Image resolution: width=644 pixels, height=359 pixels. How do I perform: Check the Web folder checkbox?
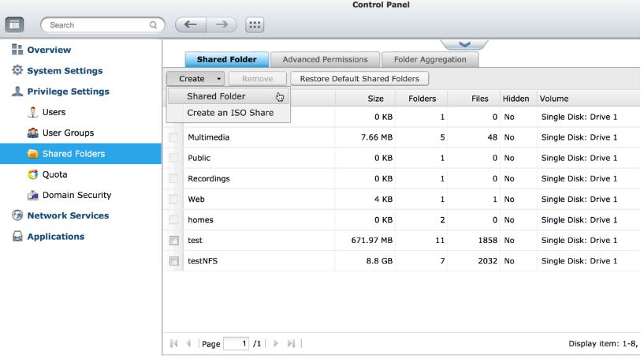tap(173, 199)
